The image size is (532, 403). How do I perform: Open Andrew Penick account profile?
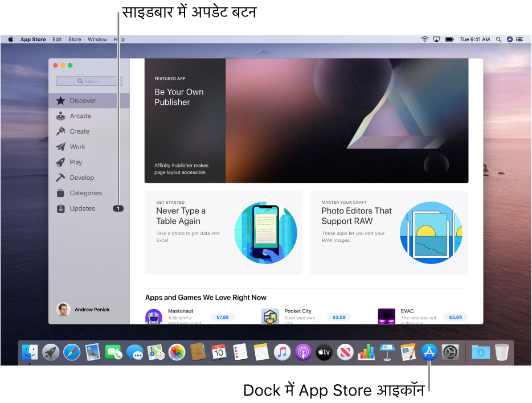coord(83,310)
